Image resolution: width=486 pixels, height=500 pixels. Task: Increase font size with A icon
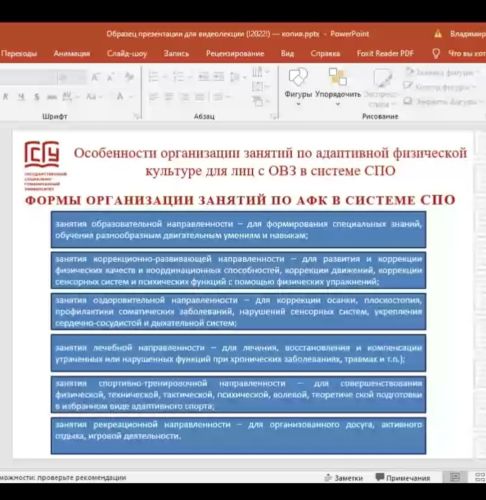tap(95, 77)
